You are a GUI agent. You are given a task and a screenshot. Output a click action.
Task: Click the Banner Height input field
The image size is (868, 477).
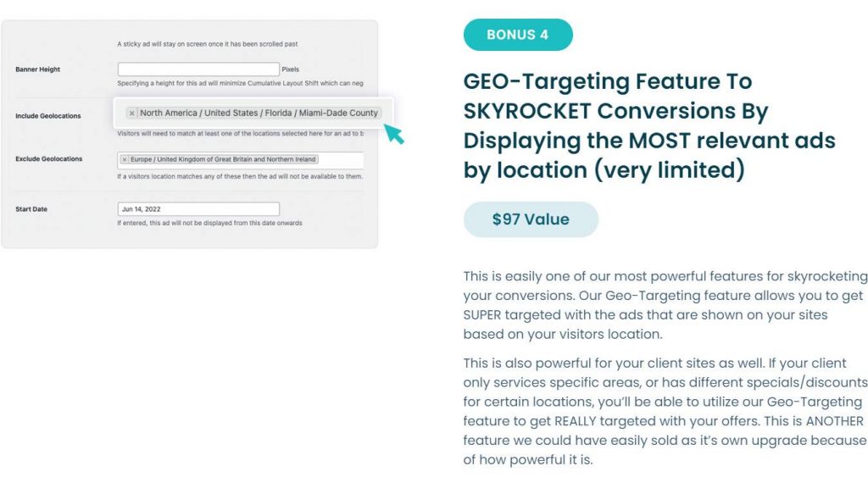[198, 69]
